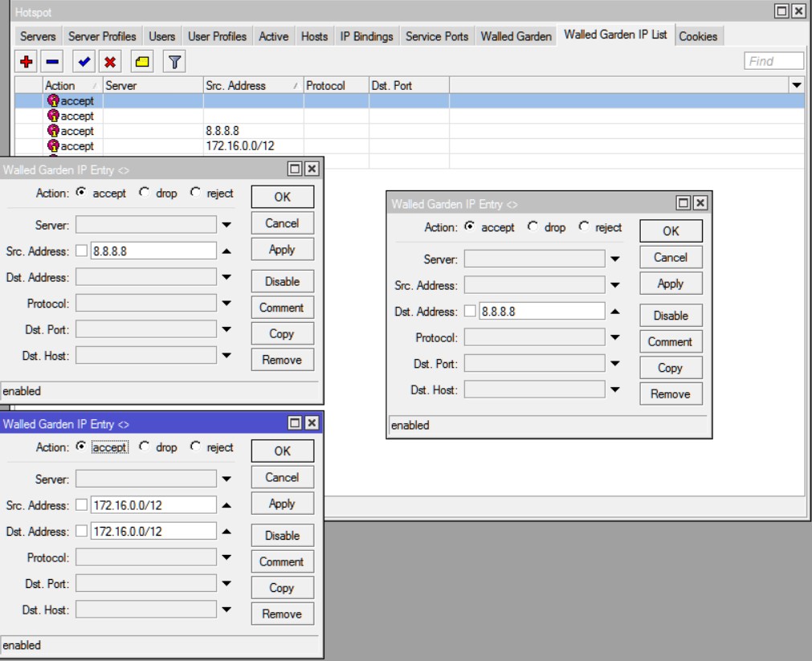Click the yellow Comment note icon

(142, 62)
